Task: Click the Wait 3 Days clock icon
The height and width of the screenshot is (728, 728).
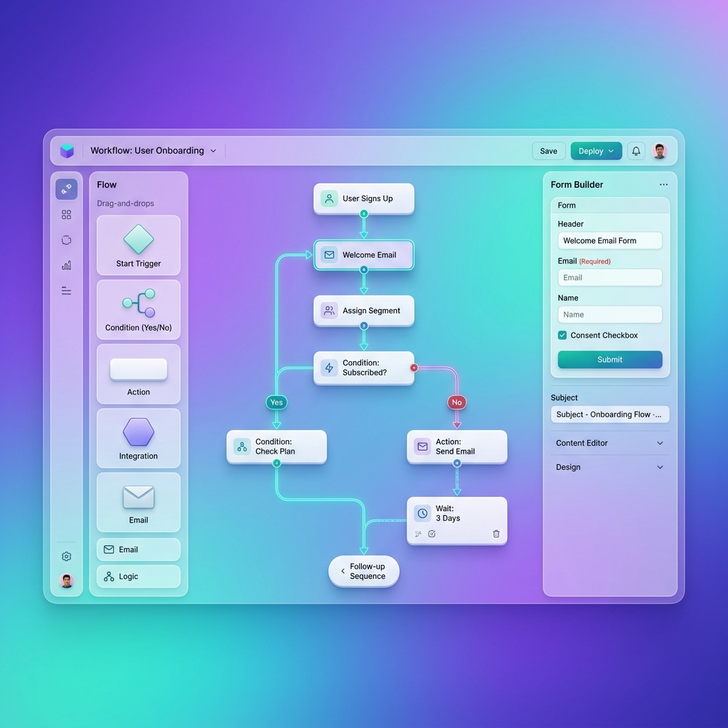Action: pyautogui.click(x=422, y=513)
